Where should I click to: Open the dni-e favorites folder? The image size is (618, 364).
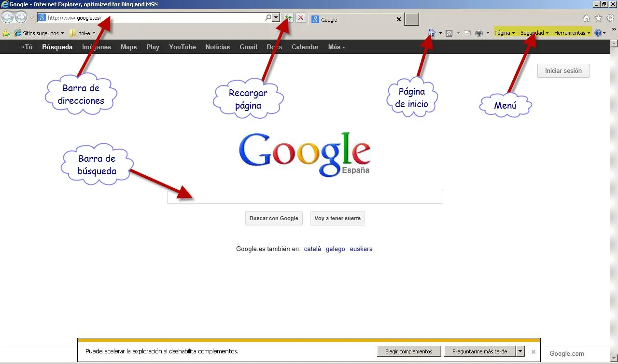82,33
